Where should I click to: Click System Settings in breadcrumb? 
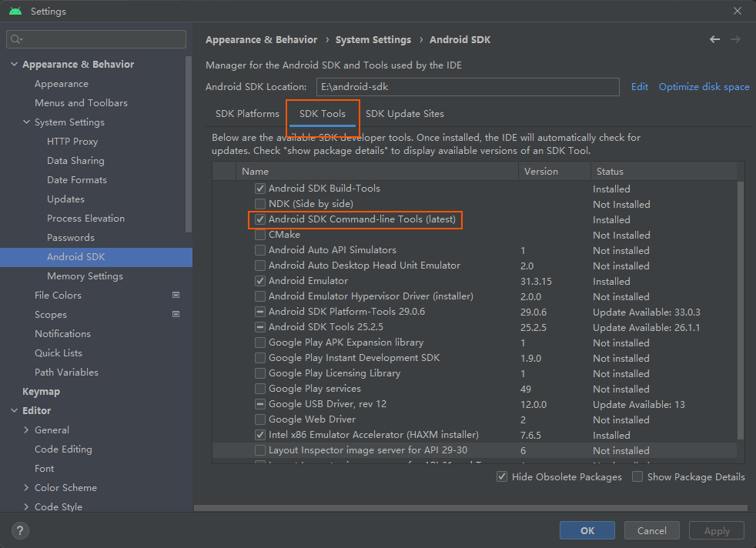coord(373,39)
